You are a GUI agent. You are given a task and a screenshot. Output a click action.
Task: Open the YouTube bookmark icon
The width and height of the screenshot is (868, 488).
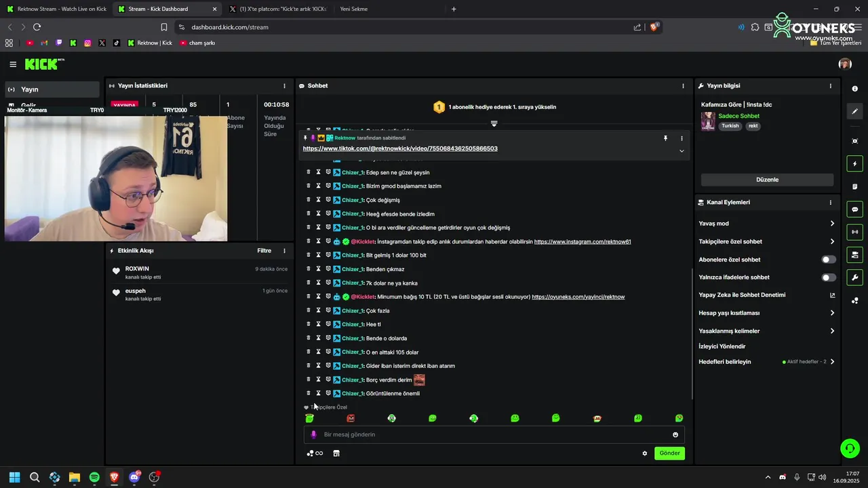(30, 43)
